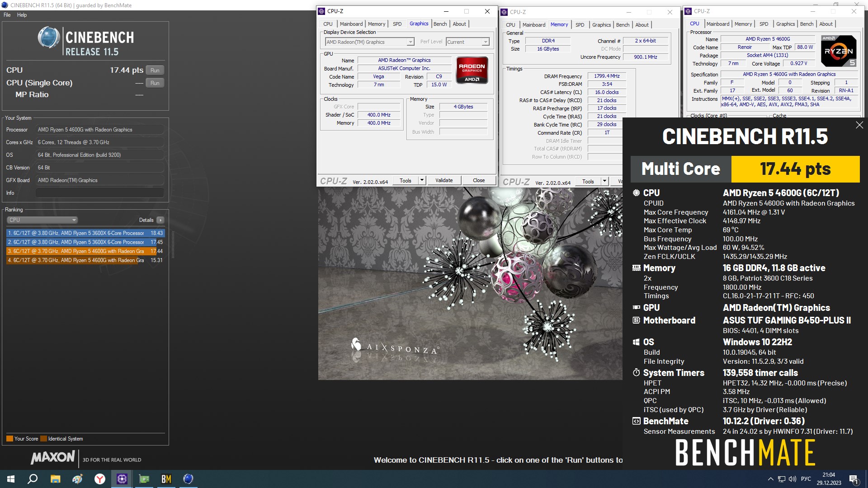Viewport: 868px width, 488px height.
Task: Switch to Bench tab in Graphics CPU-Z window
Action: (x=440, y=24)
